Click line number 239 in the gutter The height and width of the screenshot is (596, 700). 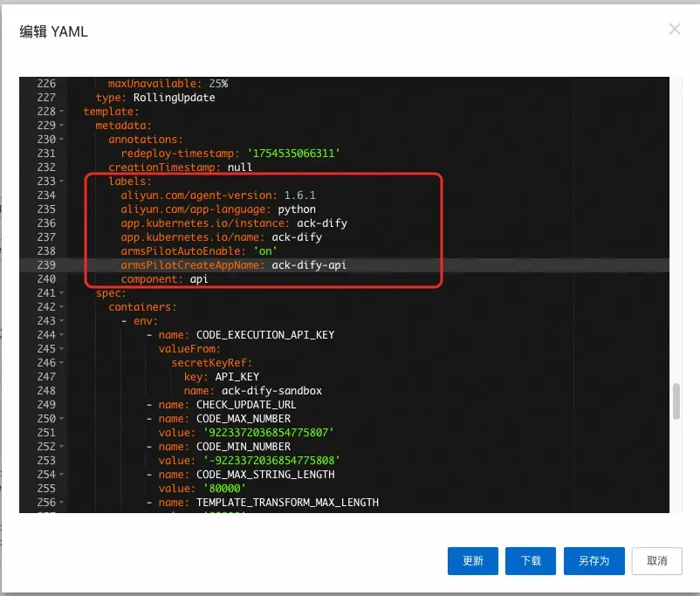coord(46,265)
